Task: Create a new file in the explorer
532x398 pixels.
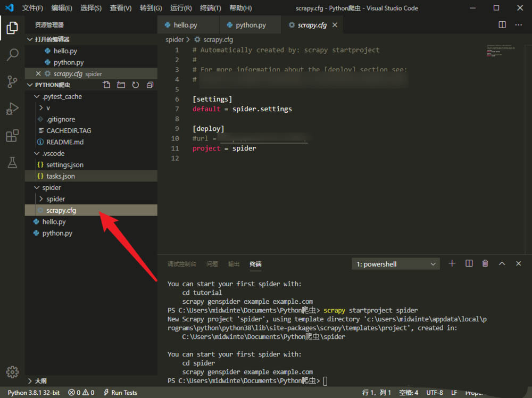Action: [x=106, y=84]
